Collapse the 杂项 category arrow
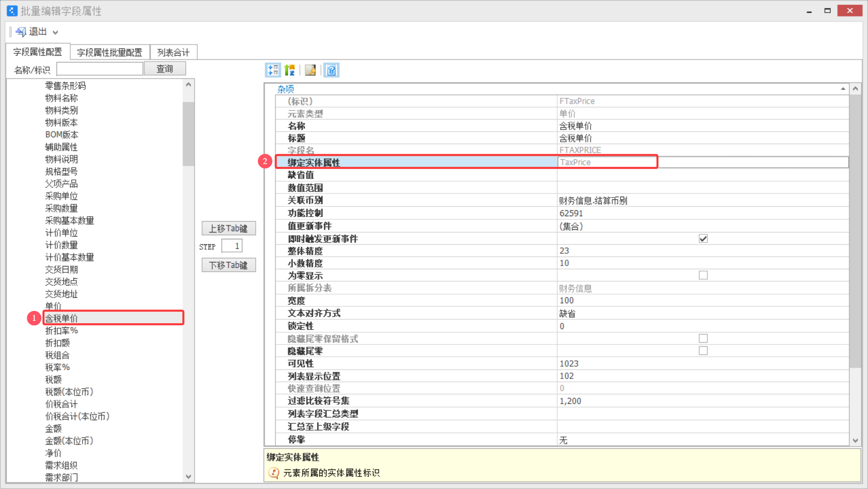 click(843, 89)
